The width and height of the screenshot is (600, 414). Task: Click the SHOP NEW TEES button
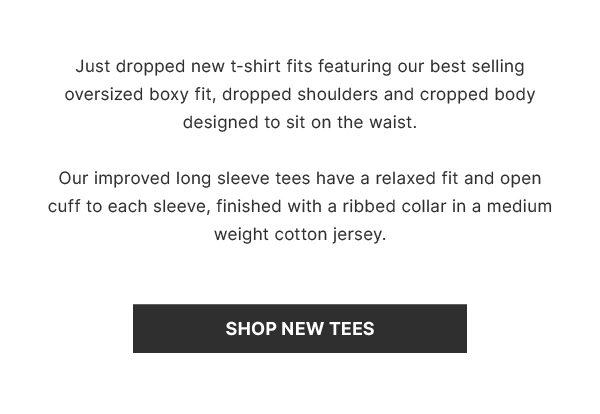click(300, 328)
